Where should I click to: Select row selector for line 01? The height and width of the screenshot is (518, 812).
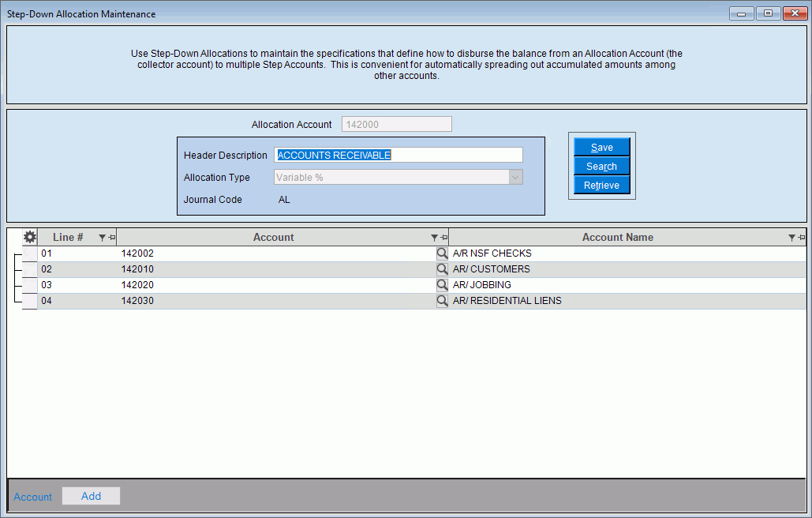pos(29,253)
